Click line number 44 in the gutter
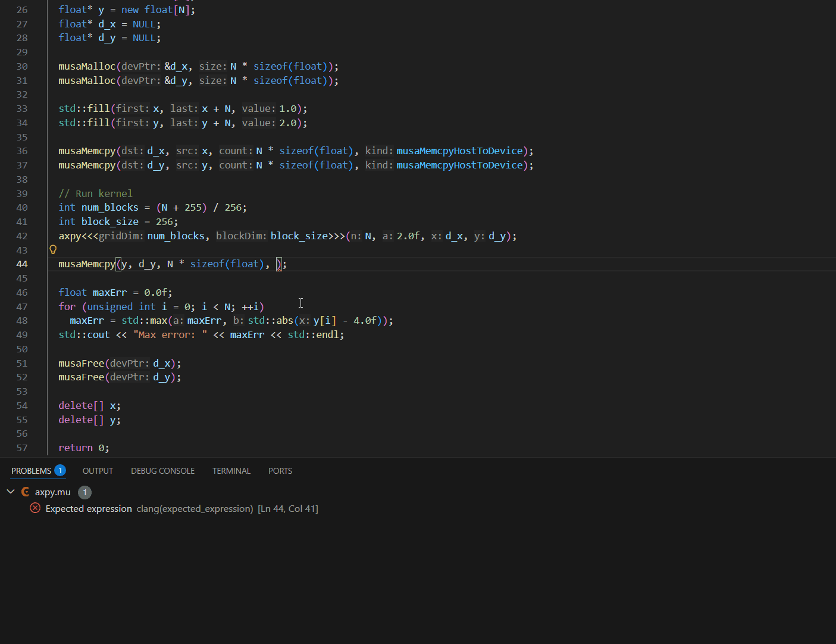 tap(22, 264)
